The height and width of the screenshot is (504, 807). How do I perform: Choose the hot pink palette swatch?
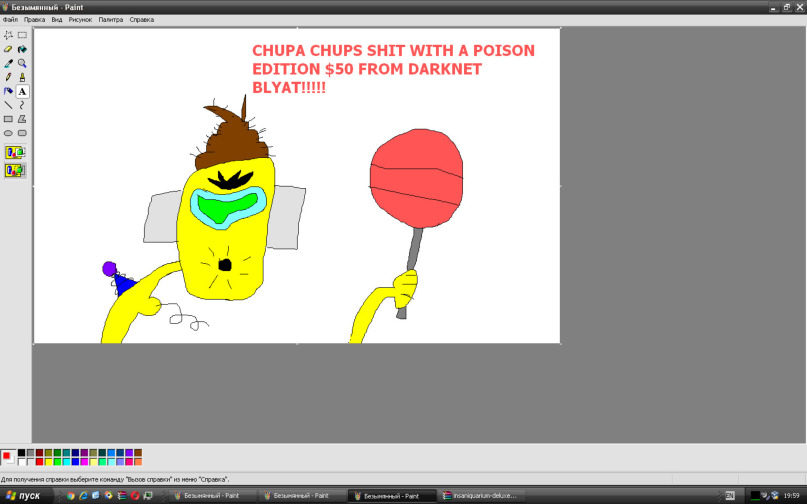coord(129,462)
